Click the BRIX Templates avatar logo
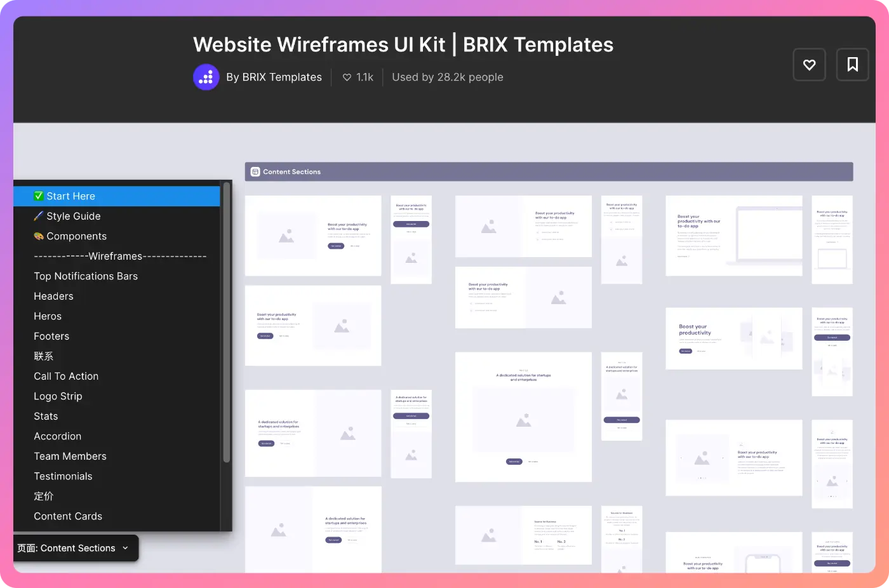This screenshot has width=889, height=588. click(206, 77)
